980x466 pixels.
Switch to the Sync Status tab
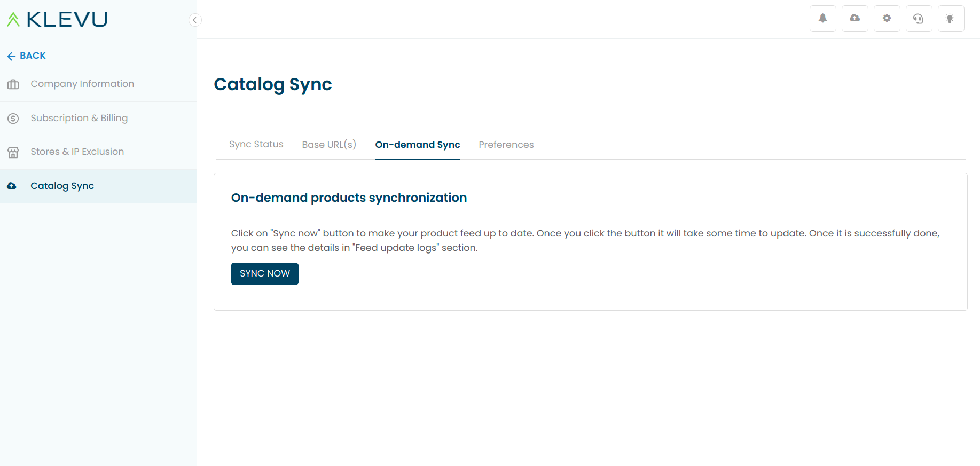coord(256,144)
